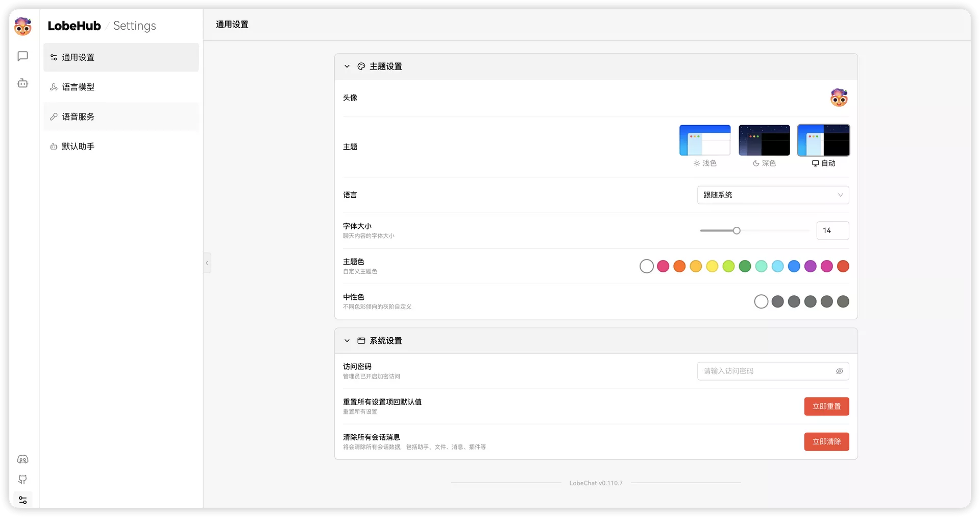Click the Discord icon in bottom sidebar
Screen dimensions: 980x517
click(x=22, y=459)
